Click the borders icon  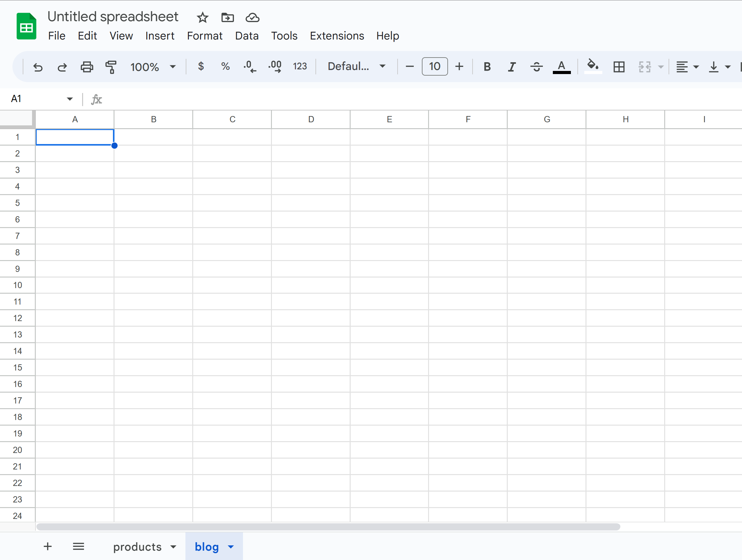point(618,67)
